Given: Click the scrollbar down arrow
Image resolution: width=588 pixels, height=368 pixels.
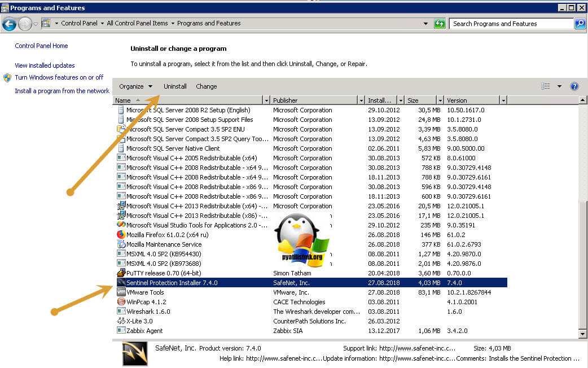Looking at the screenshot, I should pos(582,334).
